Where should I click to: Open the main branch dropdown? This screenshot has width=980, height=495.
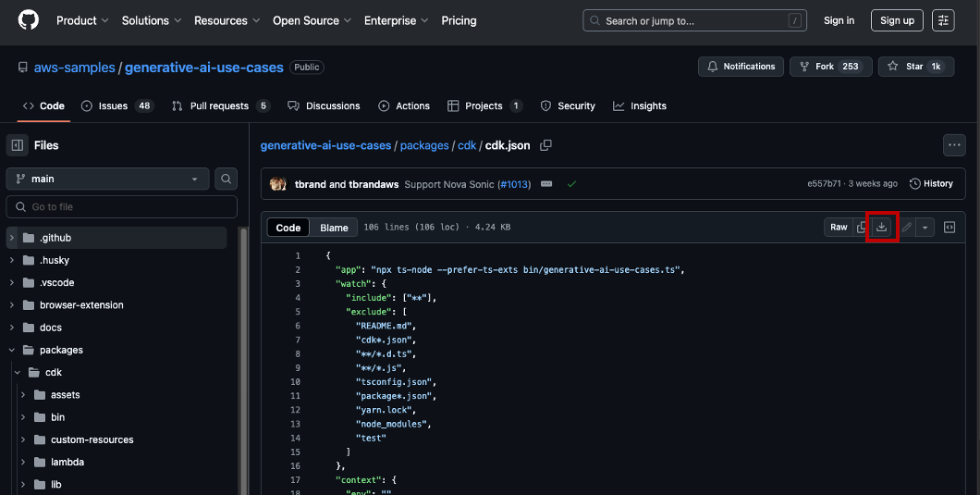[107, 179]
